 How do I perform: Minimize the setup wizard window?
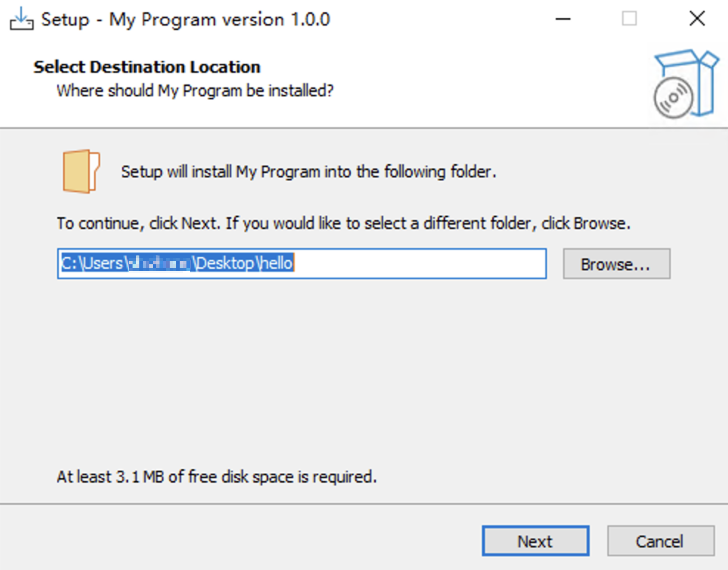tap(563, 19)
